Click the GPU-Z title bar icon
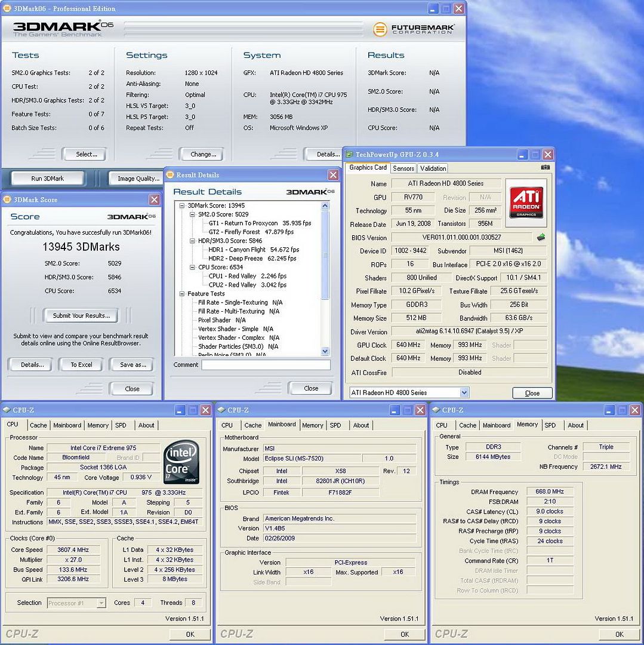Screen dimensions: 644x645 point(349,154)
